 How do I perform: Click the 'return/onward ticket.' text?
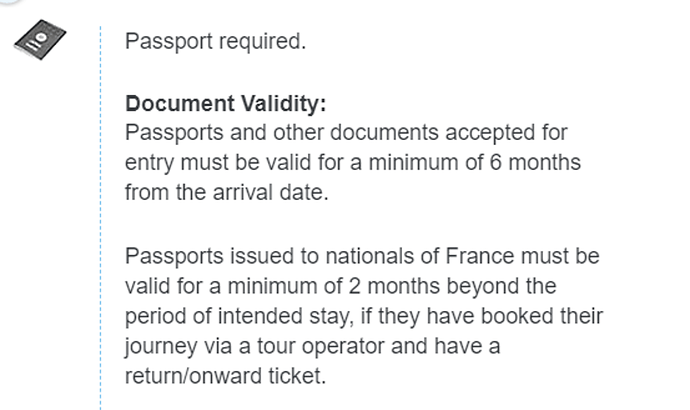coord(225,376)
